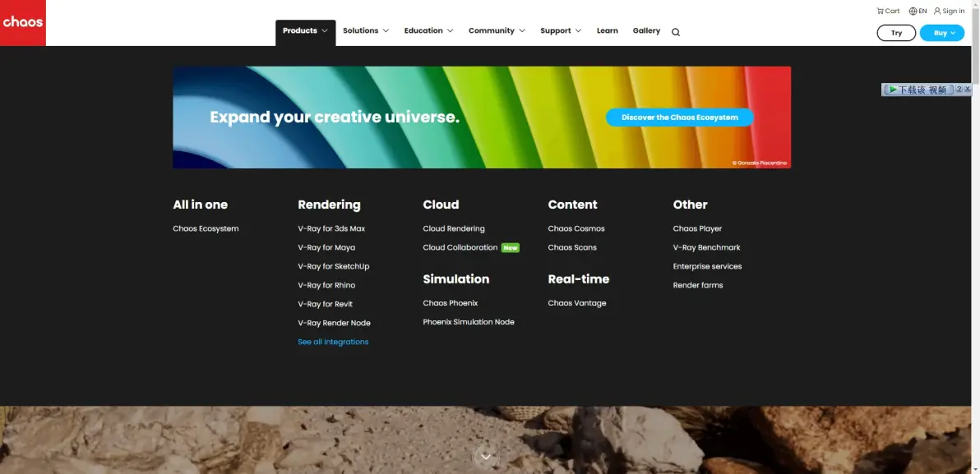The width and height of the screenshot is (980, 474).
Task: Click the All in one heading
Action: [x=200, y=205]
